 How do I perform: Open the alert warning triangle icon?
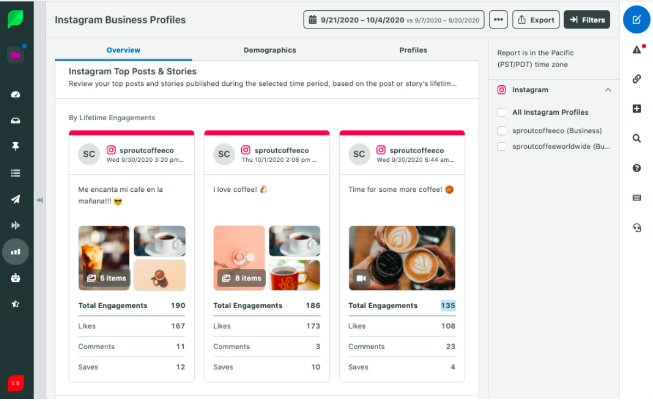click(638, 50)
